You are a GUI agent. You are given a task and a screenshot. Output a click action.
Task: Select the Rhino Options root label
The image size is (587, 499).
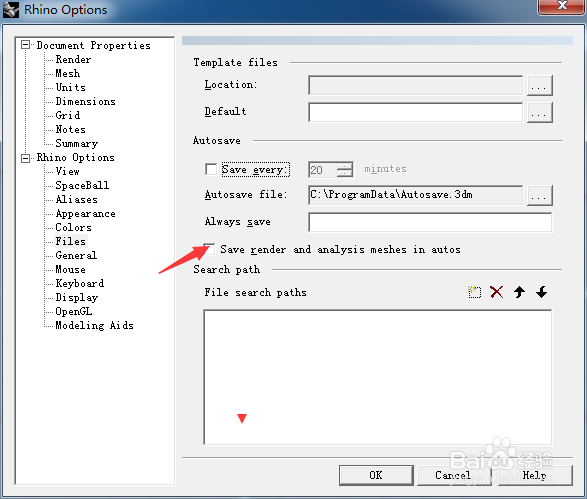click(x=76, y=158)
